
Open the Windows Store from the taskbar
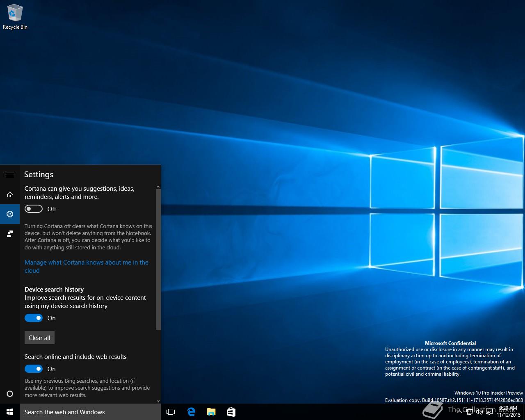tap(231, 412)
